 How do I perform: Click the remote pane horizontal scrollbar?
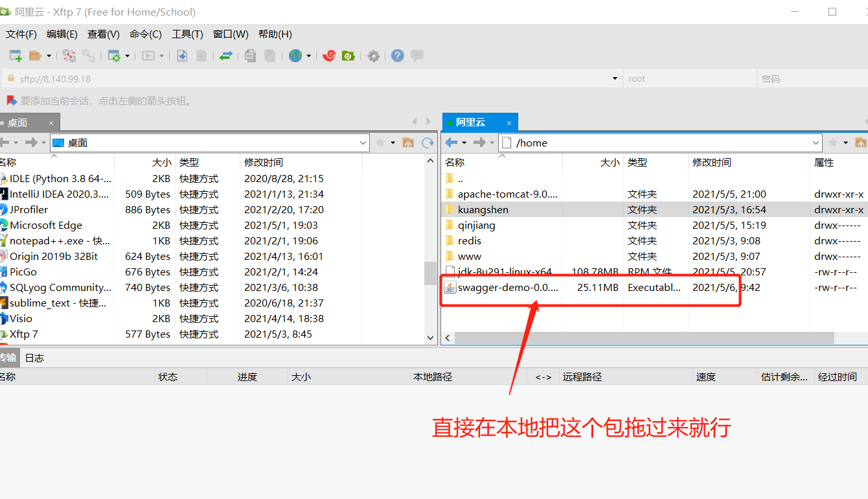pyautogui.click(x=645, y=338)
